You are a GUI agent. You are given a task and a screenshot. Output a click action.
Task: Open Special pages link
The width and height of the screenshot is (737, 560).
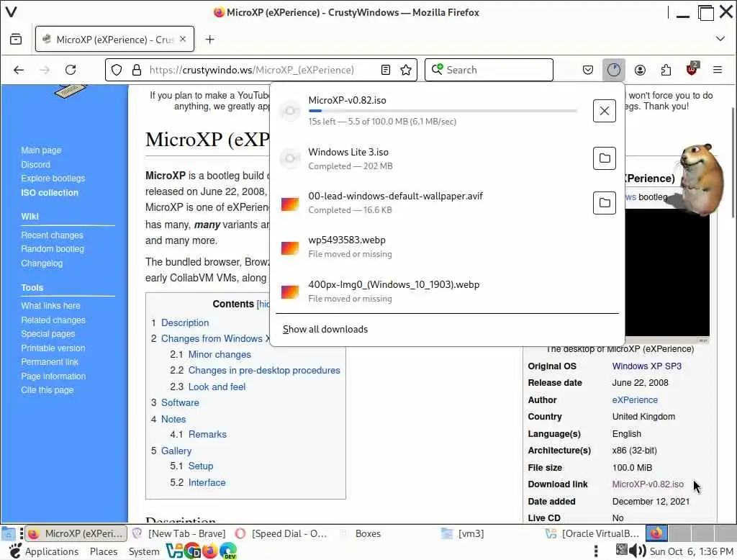point(48,334)
